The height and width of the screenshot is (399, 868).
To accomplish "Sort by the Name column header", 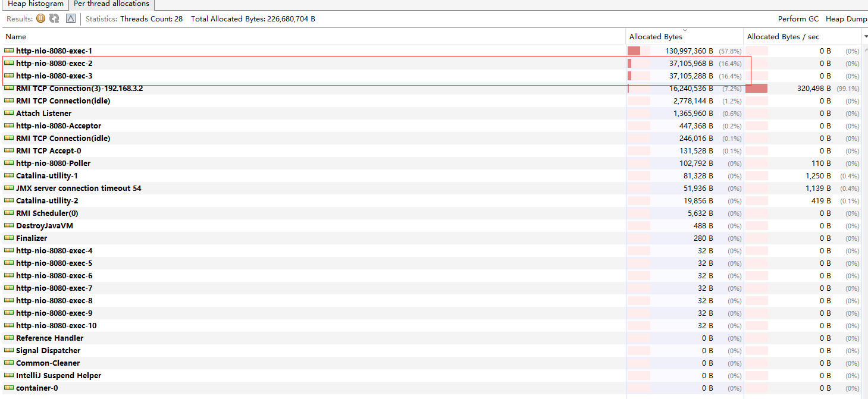I will click(x=313, y=36).
